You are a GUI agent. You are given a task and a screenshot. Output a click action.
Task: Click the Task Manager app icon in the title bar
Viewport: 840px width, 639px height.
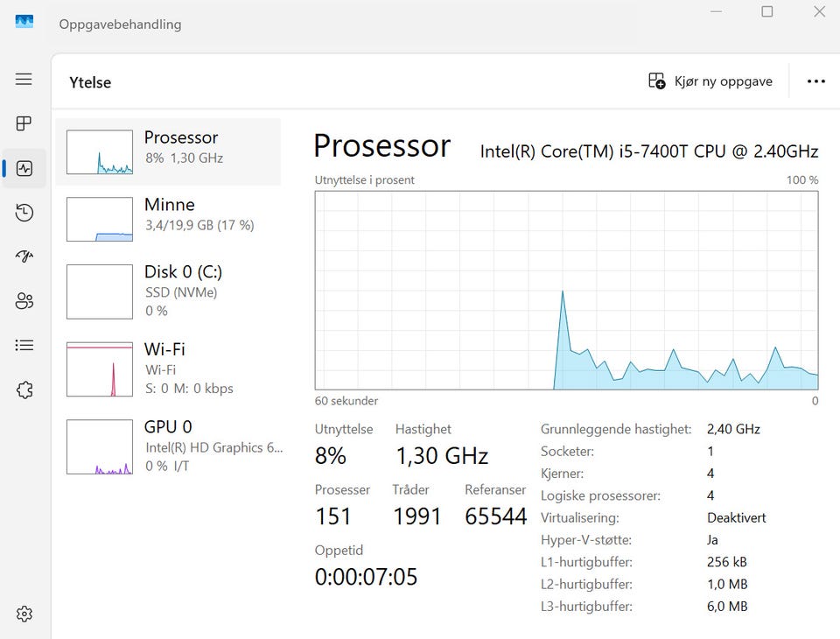pos(24,22)
